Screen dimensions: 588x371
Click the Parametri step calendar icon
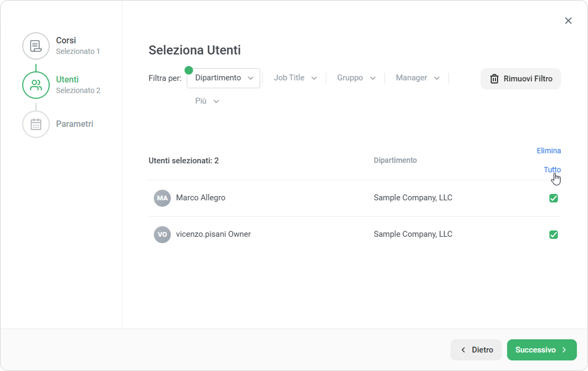(36, 124)
